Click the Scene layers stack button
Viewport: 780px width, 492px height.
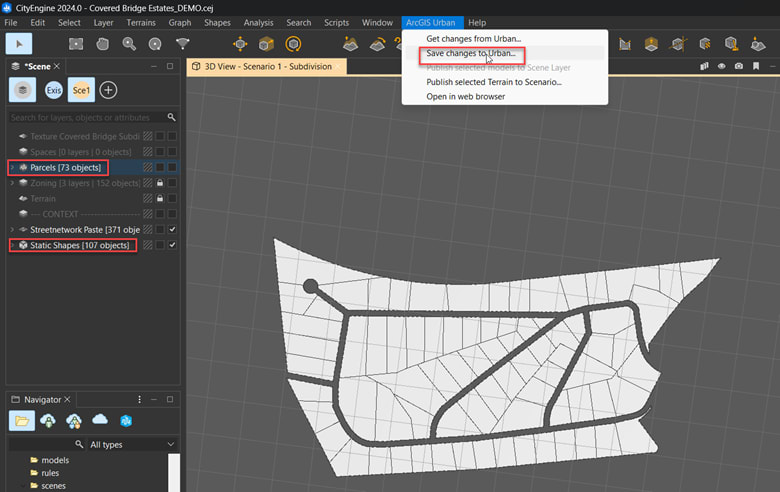(x=22, y=90)
